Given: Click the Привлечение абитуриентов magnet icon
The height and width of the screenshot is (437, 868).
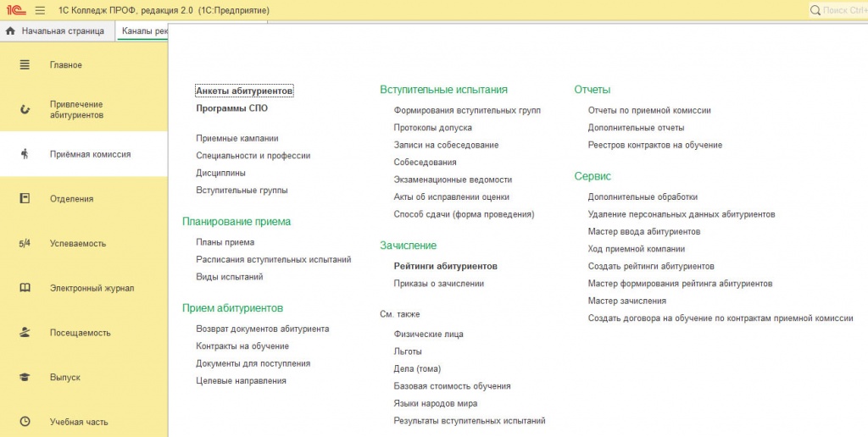Looking at the screenshot, I should pos(25,109).
